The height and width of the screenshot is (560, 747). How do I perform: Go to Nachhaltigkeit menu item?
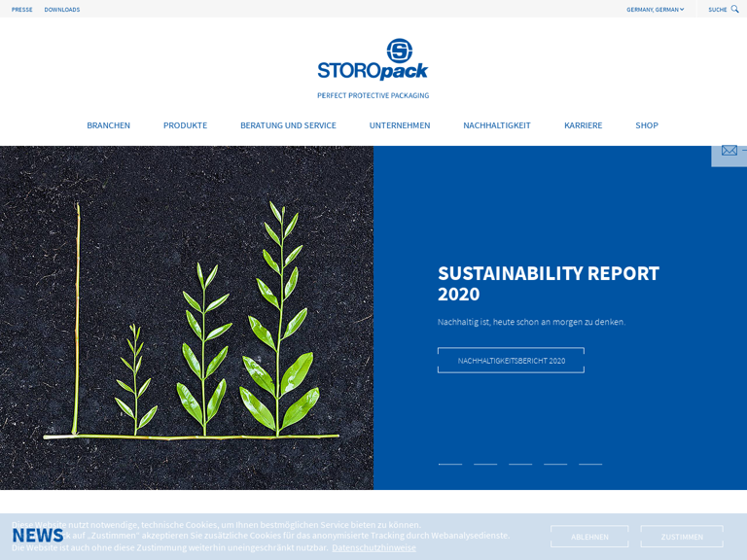[x=497, y=125]
